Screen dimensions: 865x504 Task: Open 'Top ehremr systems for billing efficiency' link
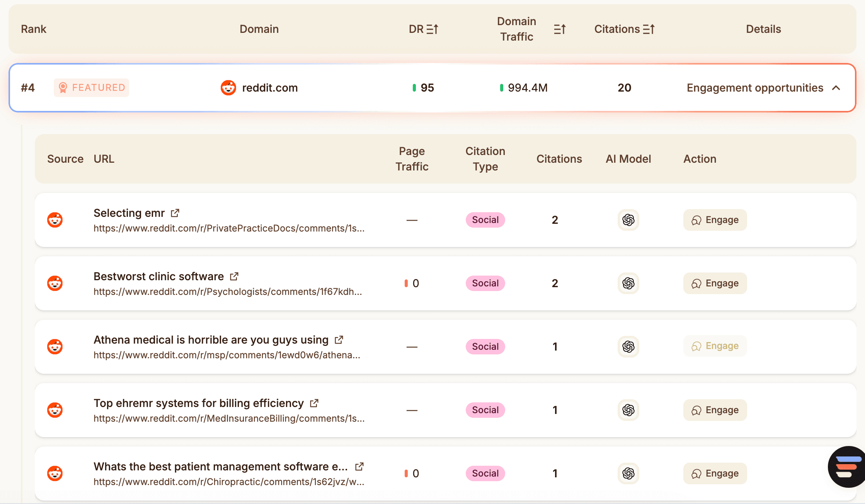tap(199, 403)
